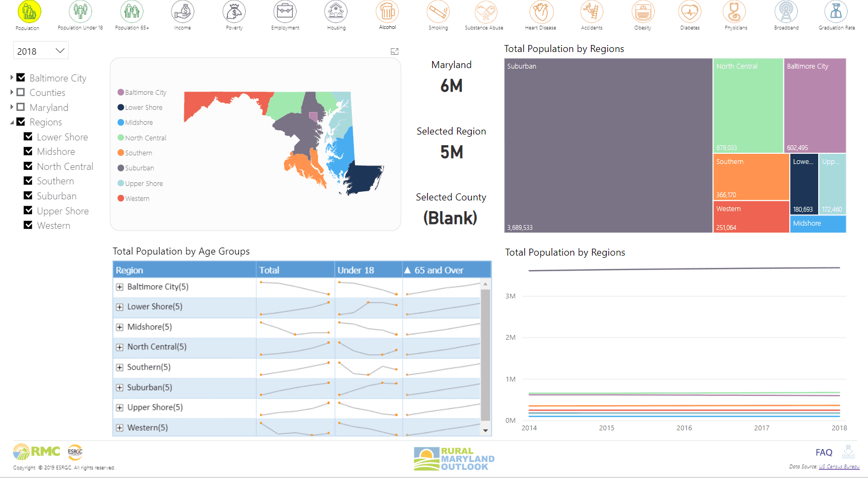Uncheck the North Central checkbox
Screen dimensions: 868x478
pyautogui.click(x=28, y=166)
